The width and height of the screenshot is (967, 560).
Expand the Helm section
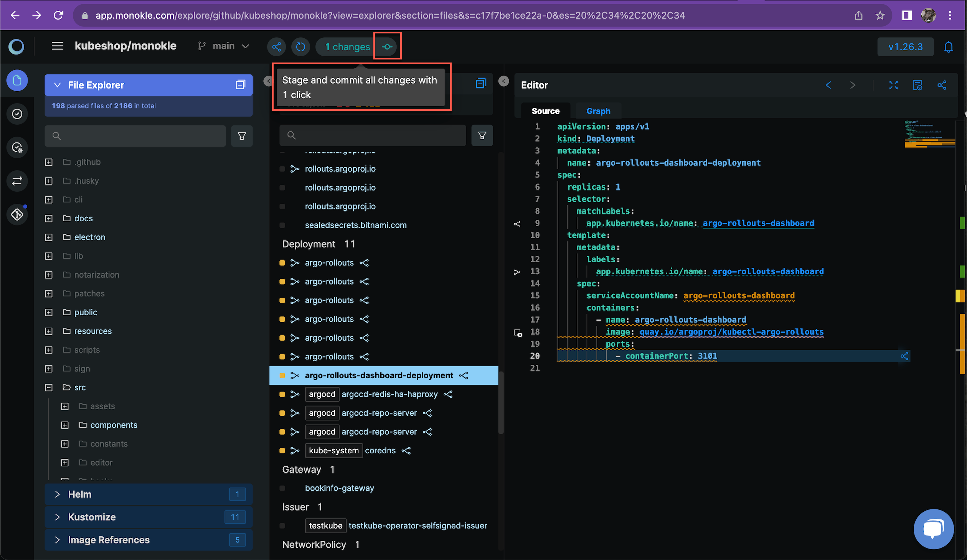(149, 494)
